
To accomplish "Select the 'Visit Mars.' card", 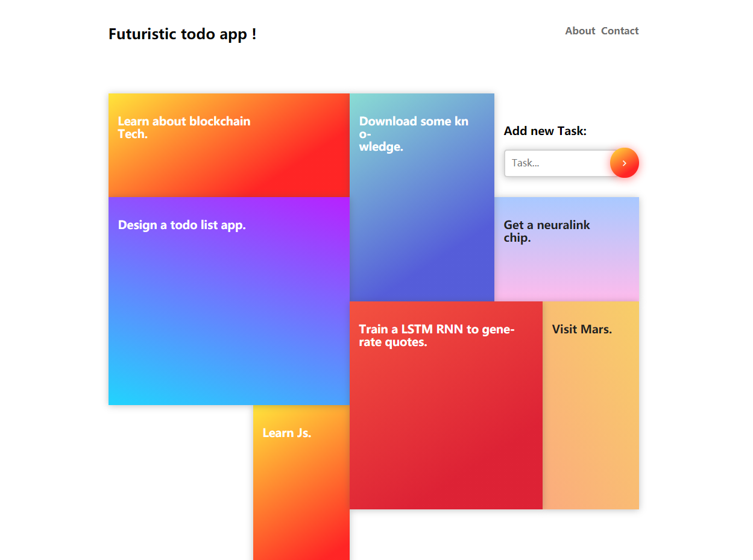I will [x=591, y=405].
